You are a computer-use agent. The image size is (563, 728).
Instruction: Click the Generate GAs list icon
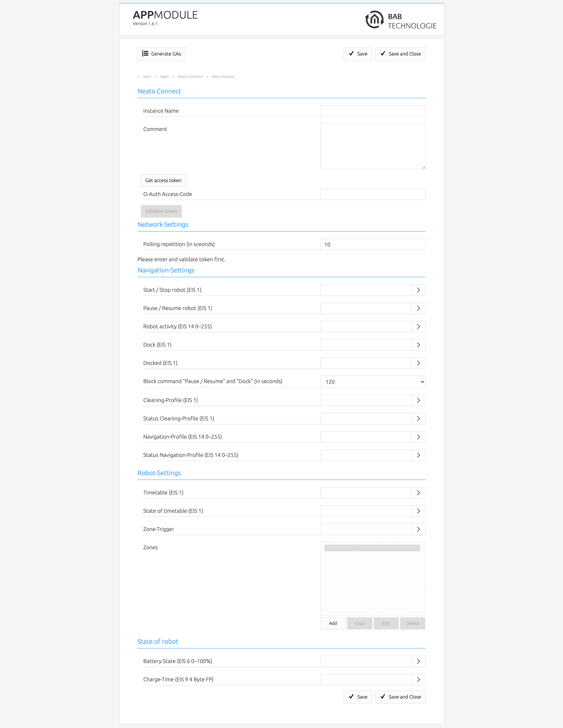click(145, 54)
